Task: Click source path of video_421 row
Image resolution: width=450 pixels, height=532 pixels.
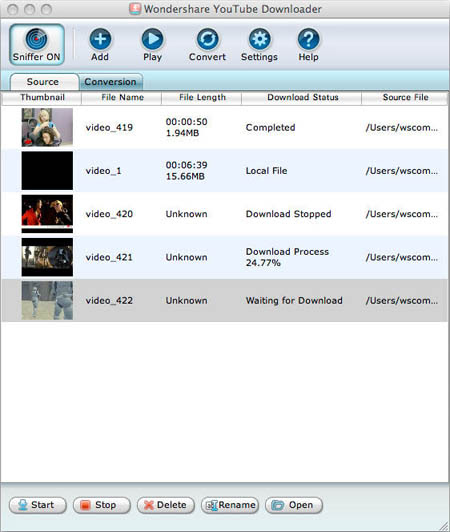Action: pos(402,257)
